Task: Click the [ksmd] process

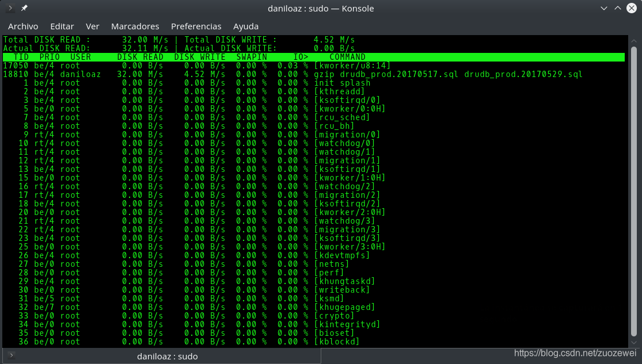Action: pos(329,298)
